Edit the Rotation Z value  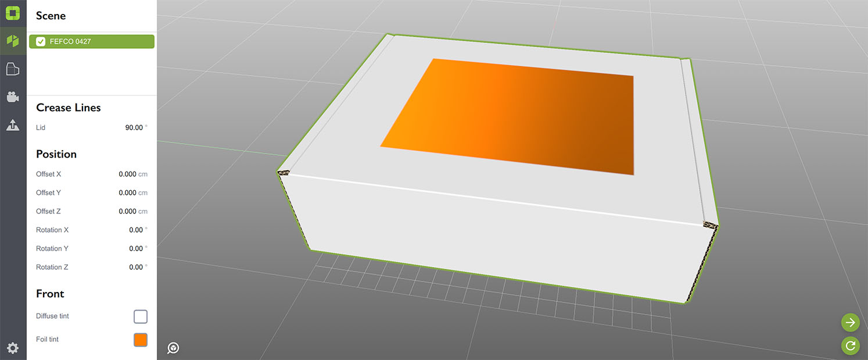click(x=135, y=267)
